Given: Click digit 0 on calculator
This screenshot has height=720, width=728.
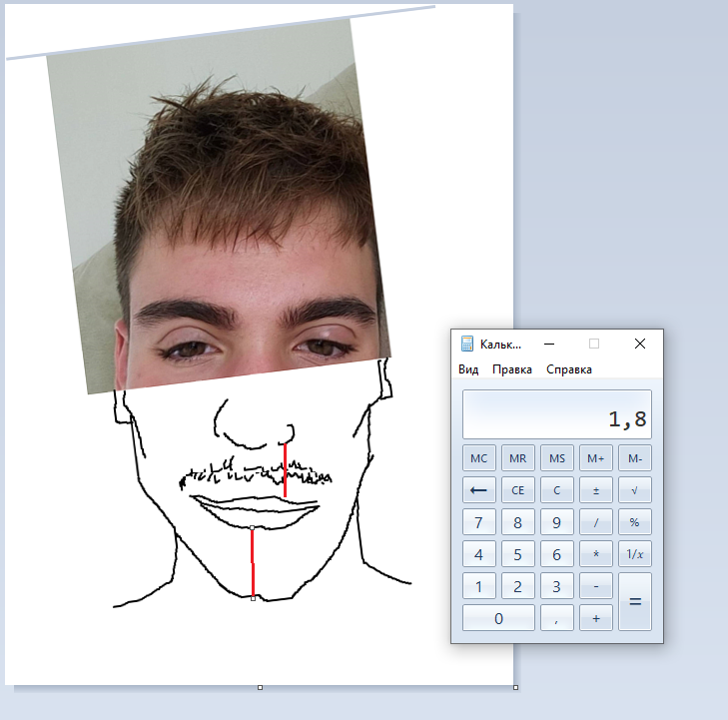Looking at the screenshot, I should click(498, 618).
